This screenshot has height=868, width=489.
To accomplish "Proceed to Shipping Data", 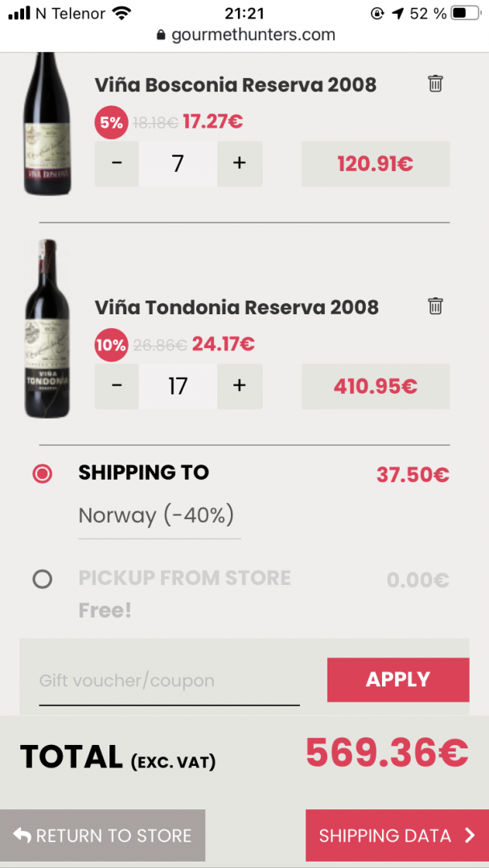I will point(397,836).
